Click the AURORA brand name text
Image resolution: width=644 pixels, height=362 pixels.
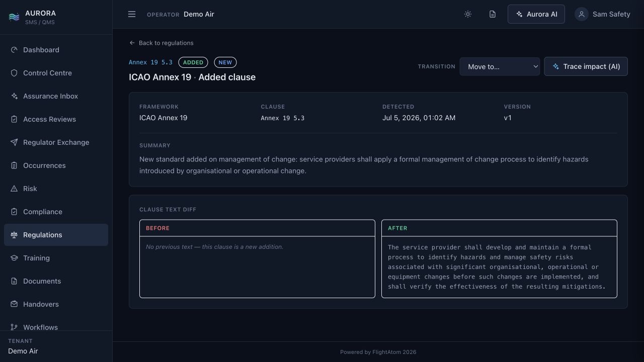(x=40, y=13)
